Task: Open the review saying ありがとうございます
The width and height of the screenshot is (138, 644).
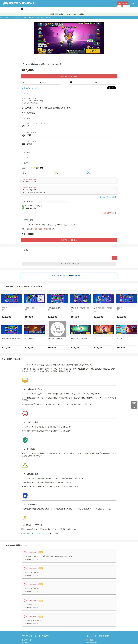Action: pos(69,181)
